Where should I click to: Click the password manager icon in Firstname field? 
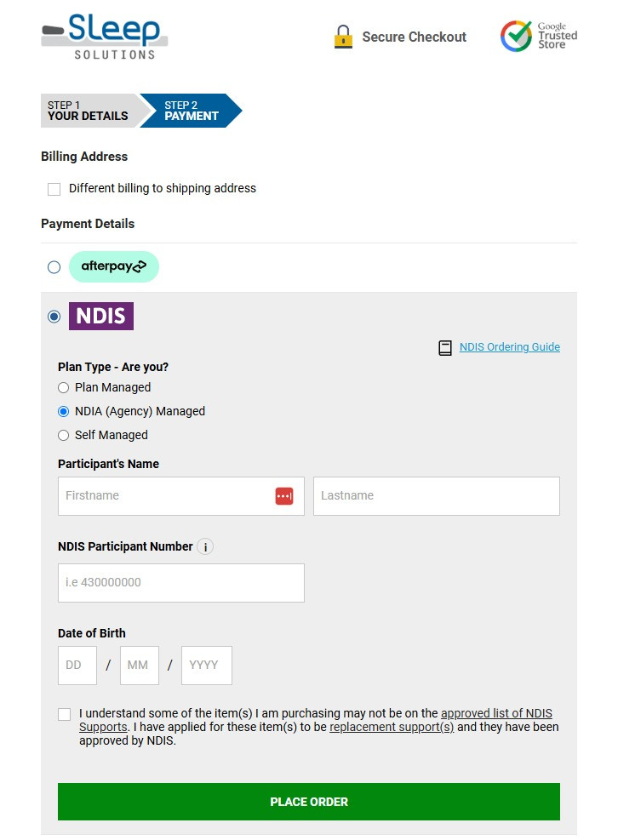tap(284, 496)
